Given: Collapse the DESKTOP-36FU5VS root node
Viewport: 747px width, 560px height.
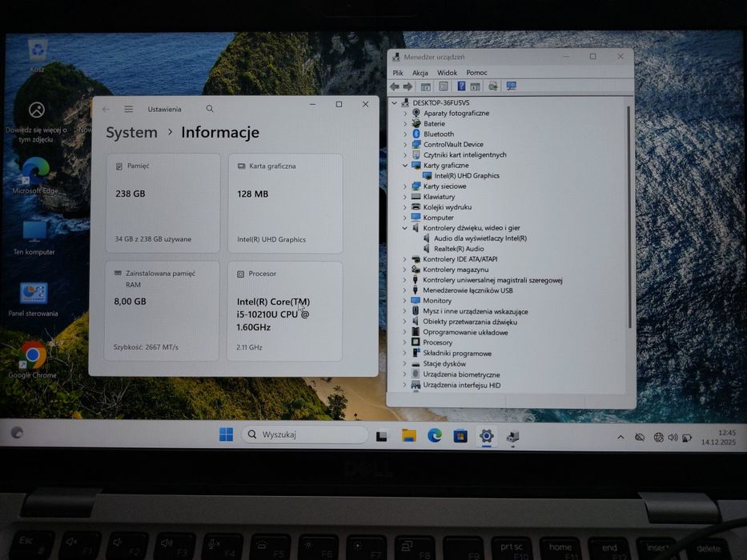Looking at the screenshot, I should 394,103.
